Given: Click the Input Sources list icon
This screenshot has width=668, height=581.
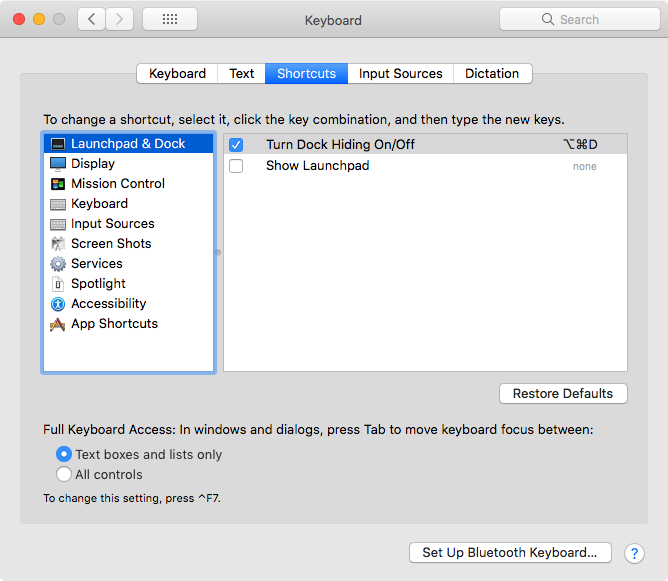Looking at the screenshot, I should [x=58, y=224].
